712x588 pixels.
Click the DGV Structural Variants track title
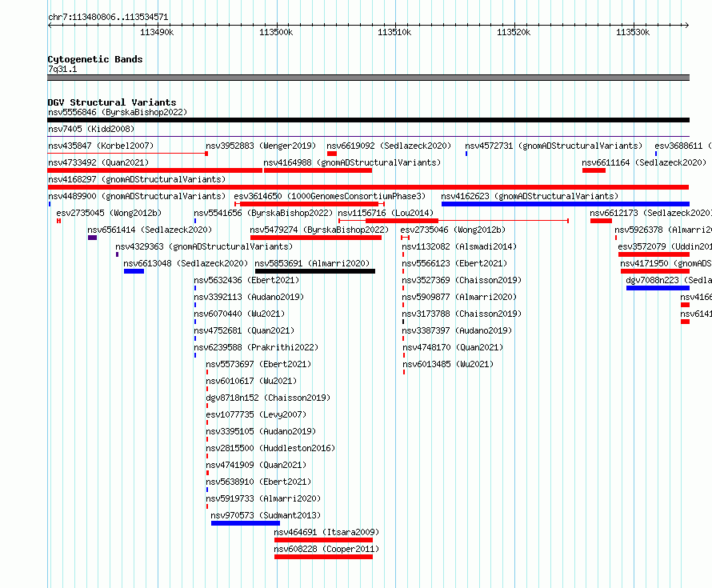click(112, 102)
